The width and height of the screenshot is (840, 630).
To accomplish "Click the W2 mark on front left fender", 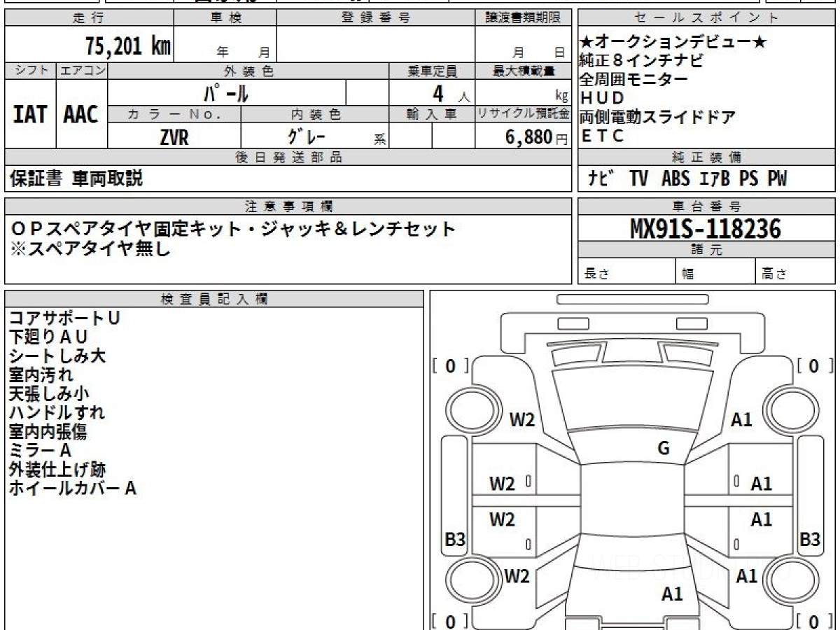I will tap(521, 419).
